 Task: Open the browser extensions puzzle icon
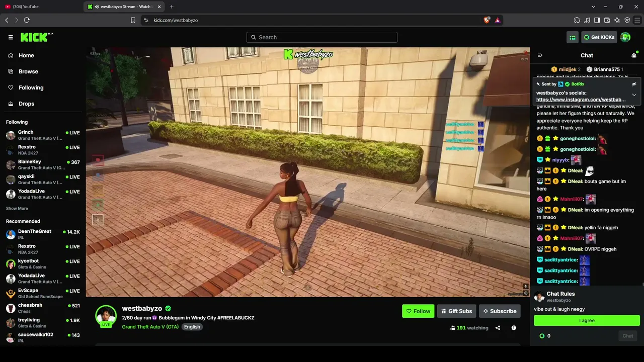pos(577,20)
